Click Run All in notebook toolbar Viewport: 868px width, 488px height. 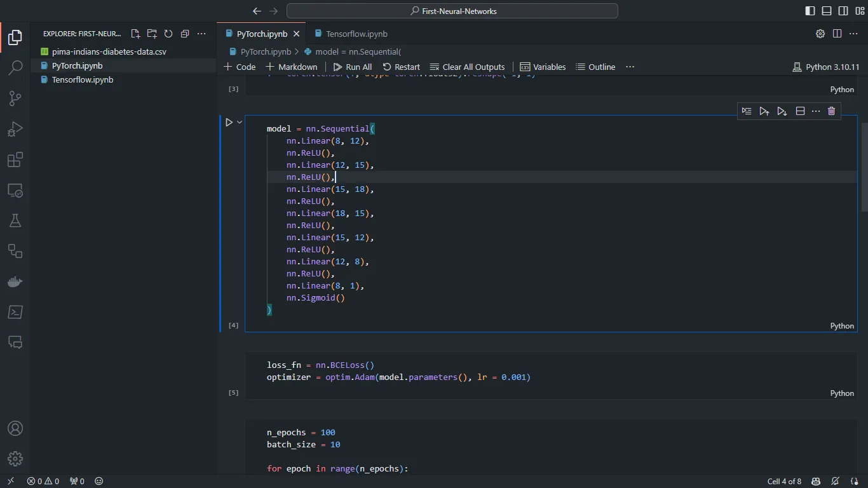pyautogui.click(x=353, y=67)
